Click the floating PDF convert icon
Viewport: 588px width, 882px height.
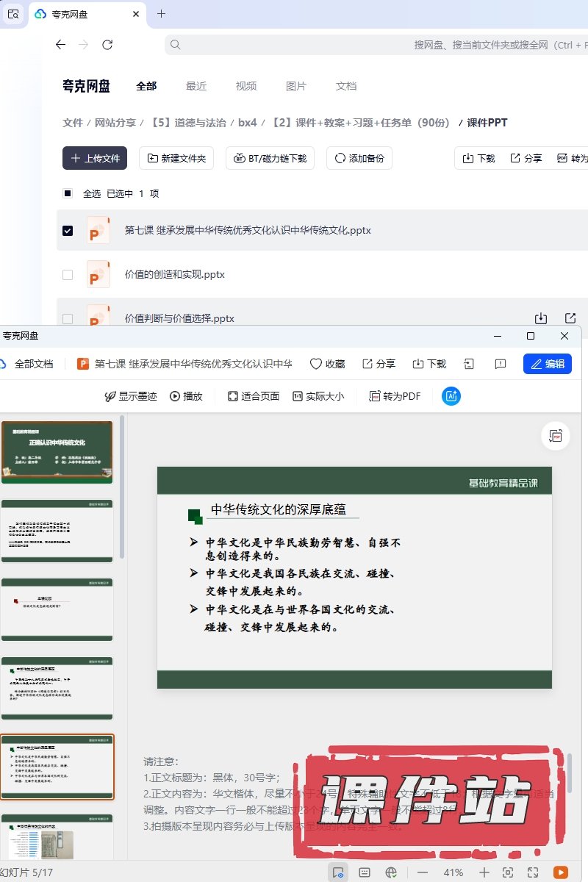pyautogui.click(x=555, y=436)
